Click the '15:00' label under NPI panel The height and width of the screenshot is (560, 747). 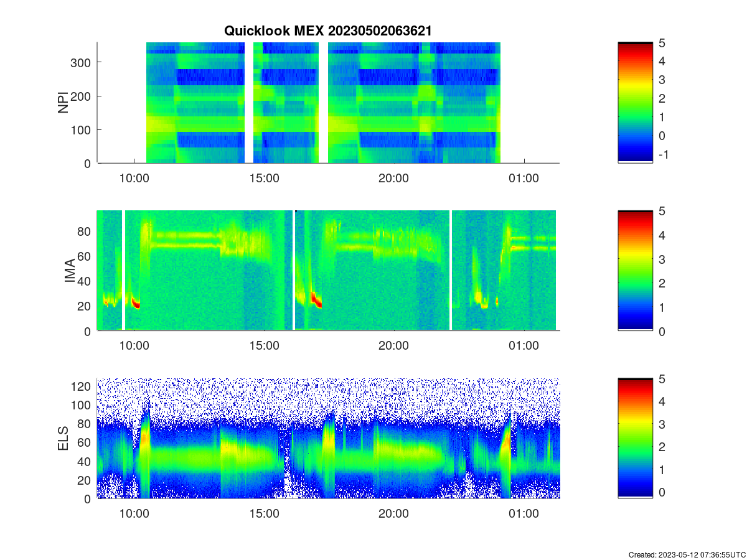coord(264,177)
